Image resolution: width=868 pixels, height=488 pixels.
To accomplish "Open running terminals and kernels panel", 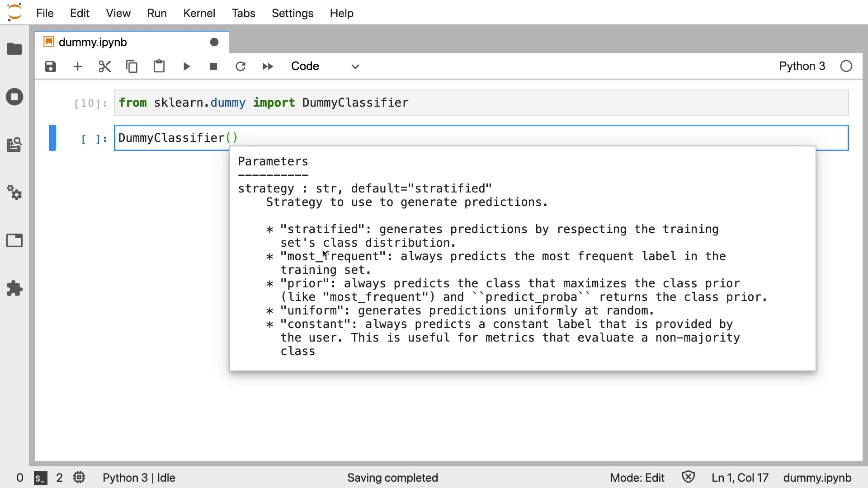I will 14,97.
